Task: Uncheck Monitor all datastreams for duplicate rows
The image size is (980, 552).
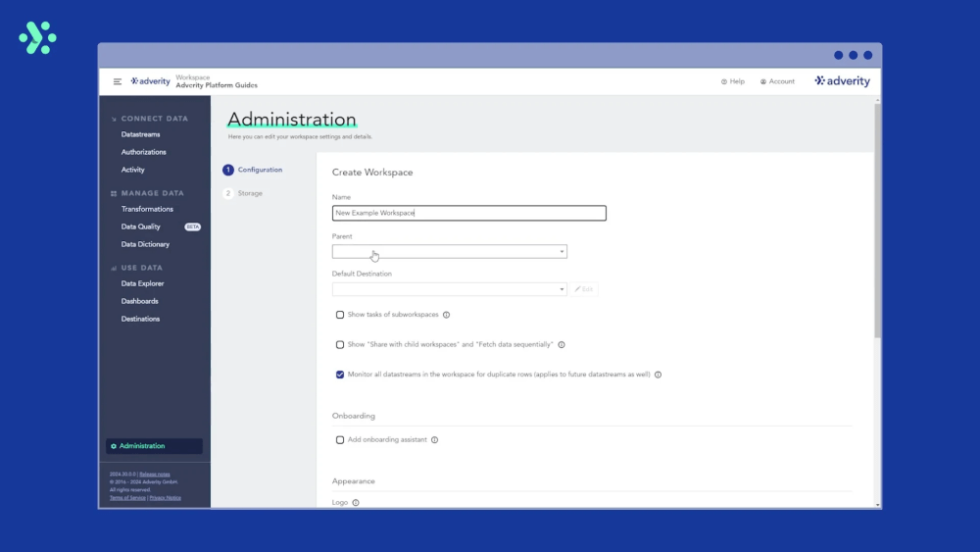Action: click(340, 375)
